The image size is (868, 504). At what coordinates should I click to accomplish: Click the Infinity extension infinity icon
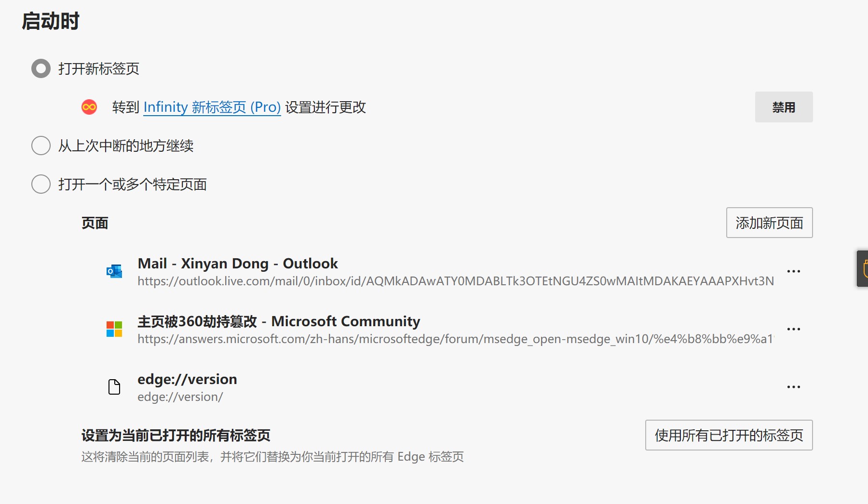tap(89, 107)
